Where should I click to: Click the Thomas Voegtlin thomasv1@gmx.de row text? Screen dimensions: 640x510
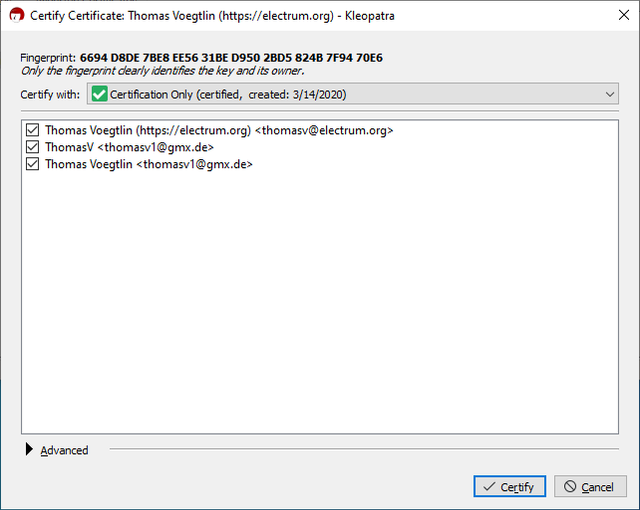[149, 164]
